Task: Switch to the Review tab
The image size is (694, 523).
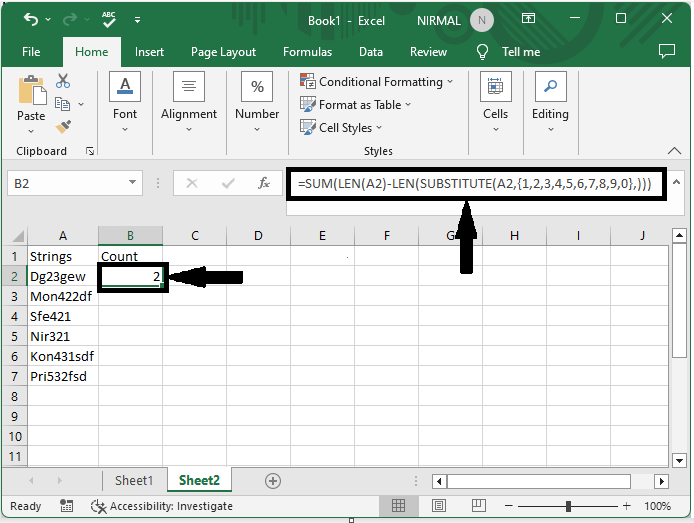Action: coord(428,52)
